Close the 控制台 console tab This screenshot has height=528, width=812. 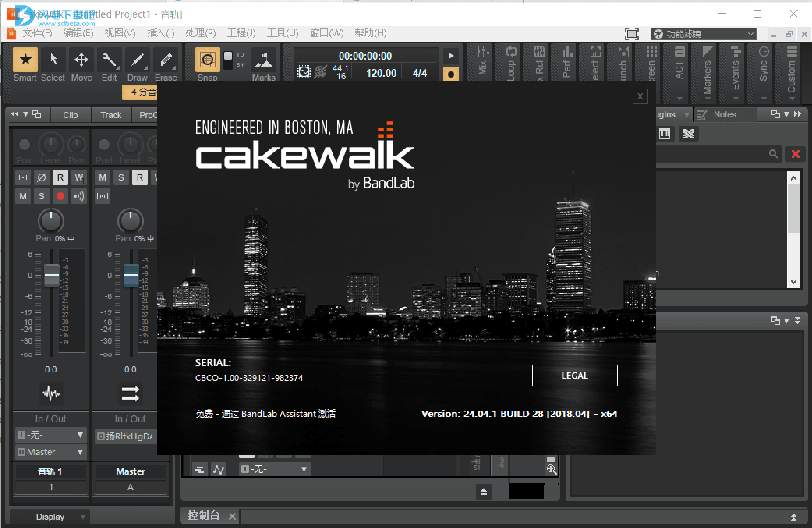pos(232,517)
